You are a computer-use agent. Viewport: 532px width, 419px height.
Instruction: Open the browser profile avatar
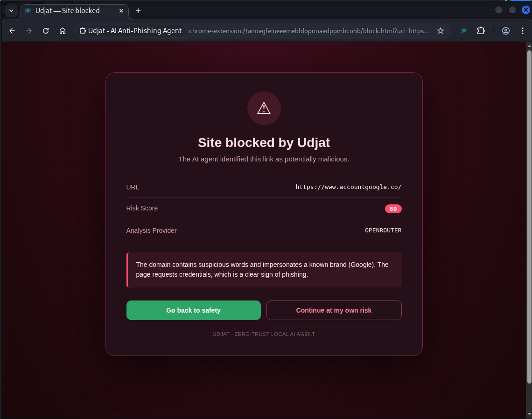coord(506,31)
